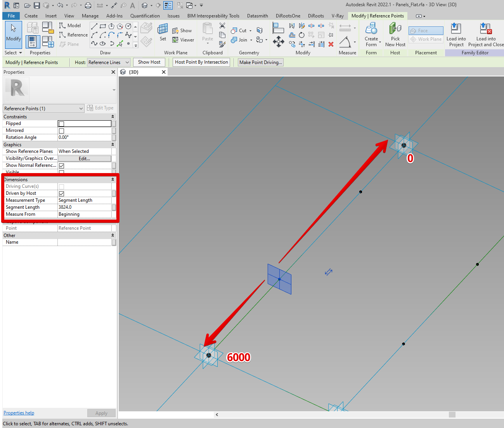
Task: Click the Make Point Driving button
Action: pyautogui.click(x=261, y=62)
